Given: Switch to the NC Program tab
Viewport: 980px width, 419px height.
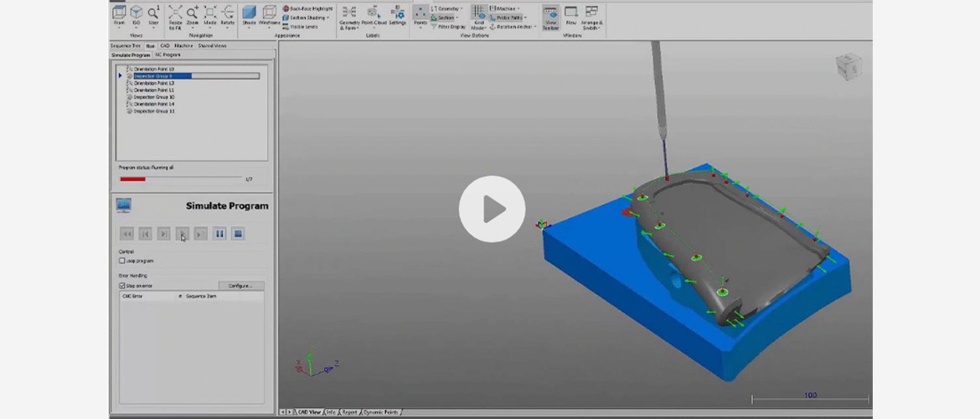Looking at the screenshot, I should point(166,54).
